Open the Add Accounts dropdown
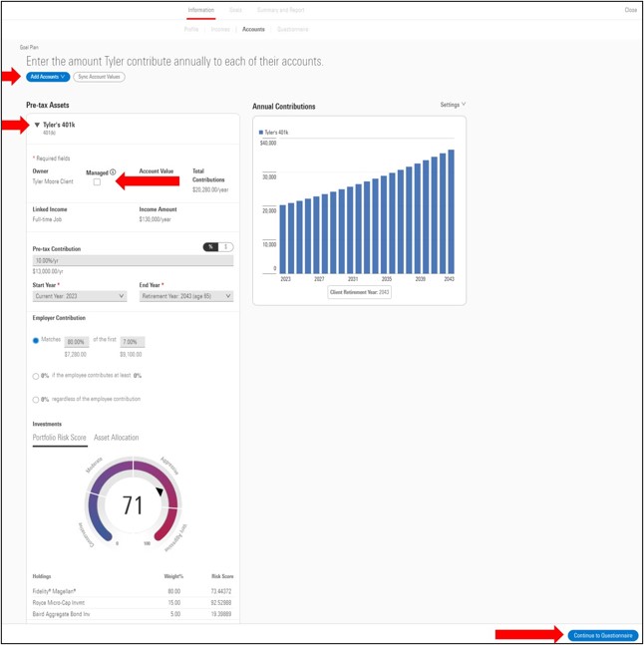Image resolution: width=644 pixels, height=645 pixels. 48,77
